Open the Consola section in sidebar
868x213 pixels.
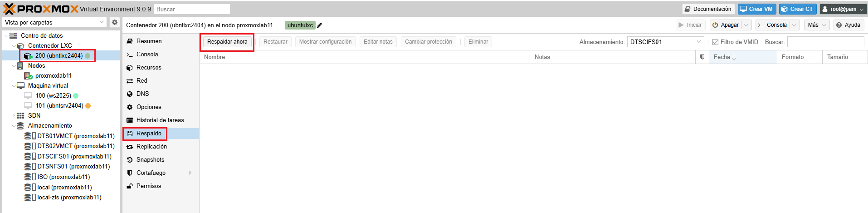coord(161,54)
